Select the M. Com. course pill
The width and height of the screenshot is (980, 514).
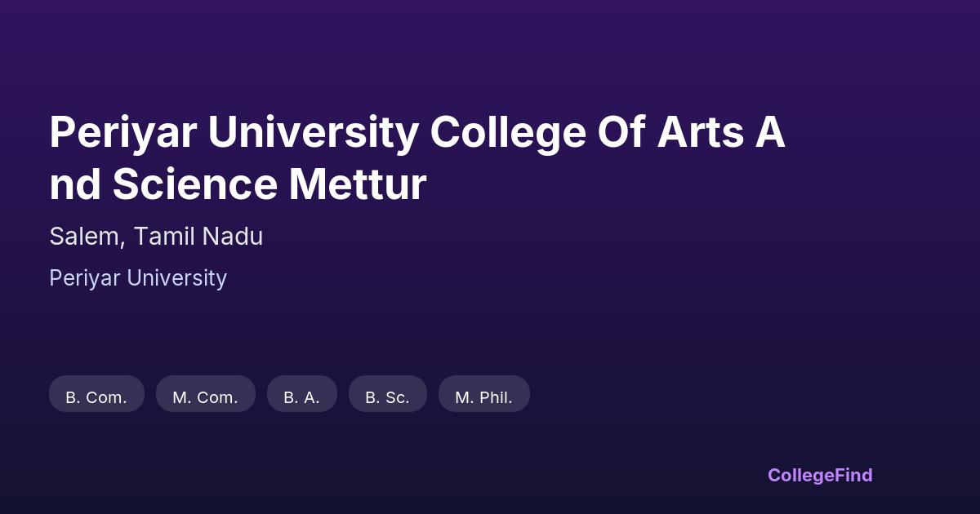click(x=205, y=397)
